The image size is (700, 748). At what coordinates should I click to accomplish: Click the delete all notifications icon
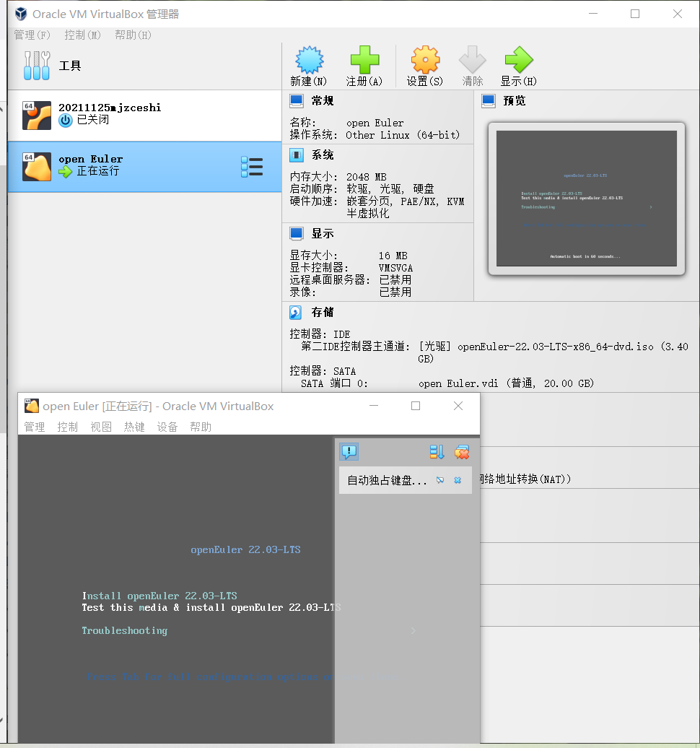[462, 452]
